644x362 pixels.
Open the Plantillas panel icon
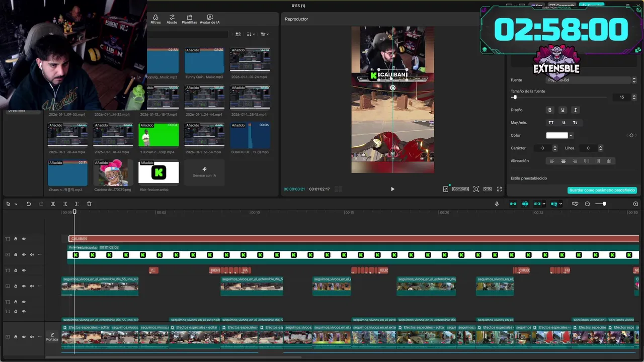(189, 19)
